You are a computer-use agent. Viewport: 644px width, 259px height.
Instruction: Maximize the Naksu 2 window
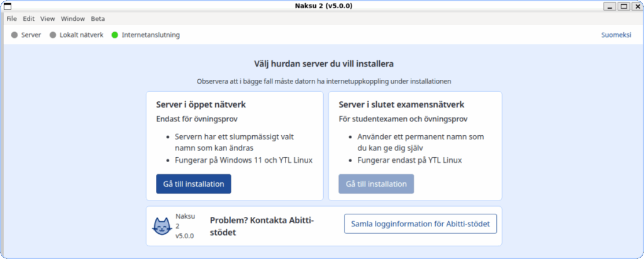(623, 6)
